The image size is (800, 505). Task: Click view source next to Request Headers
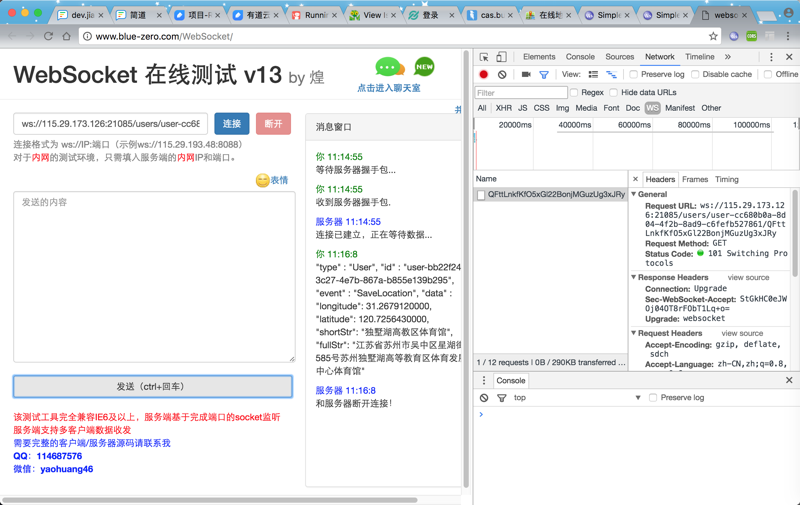[742, 333]
